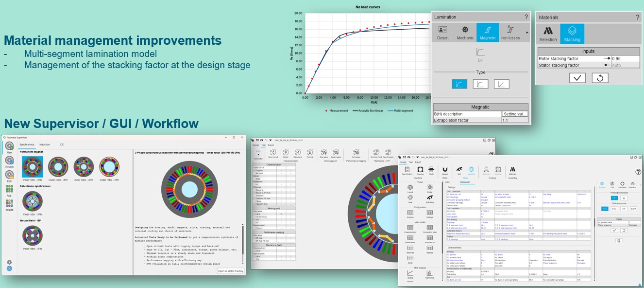This screenshot has width=644, height=288.
Task: Open settings gear in Supervisor window
Action: [9, 262]
